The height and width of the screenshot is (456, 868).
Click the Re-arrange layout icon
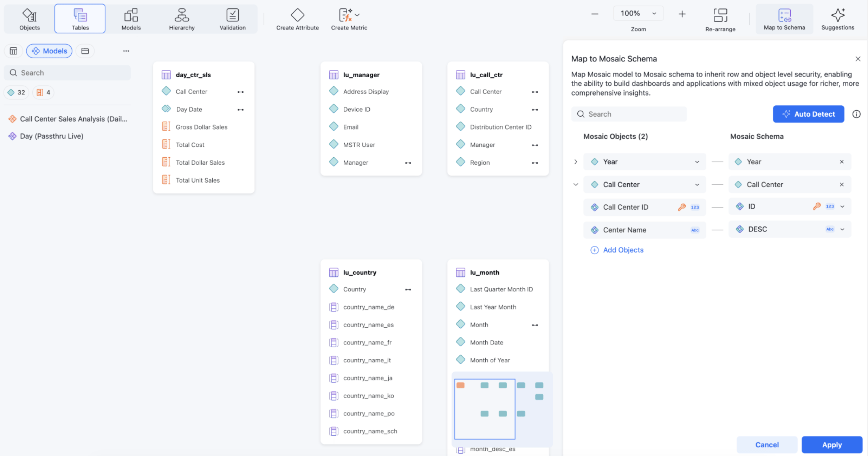tap(720, 15)
